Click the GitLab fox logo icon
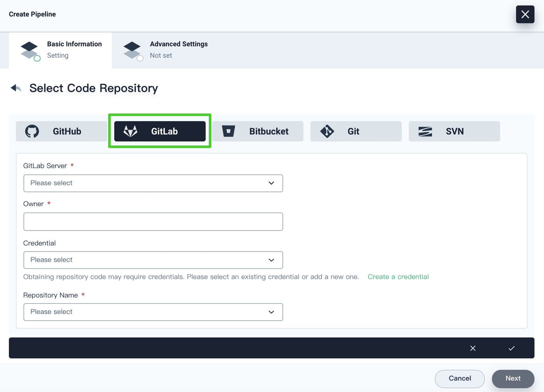Image resolution: width=544 pixels, height=392 pixels. click(130, 131)
